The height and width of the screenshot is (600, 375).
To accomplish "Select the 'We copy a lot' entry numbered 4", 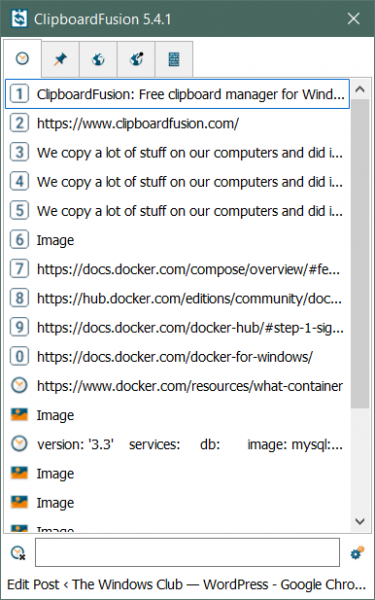I will coord(177,181).
